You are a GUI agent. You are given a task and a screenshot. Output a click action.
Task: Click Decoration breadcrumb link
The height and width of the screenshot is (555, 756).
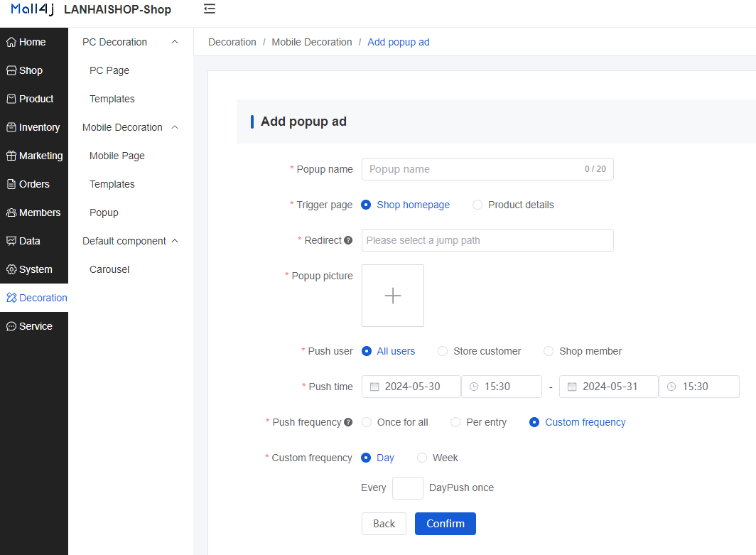[232, 42]
